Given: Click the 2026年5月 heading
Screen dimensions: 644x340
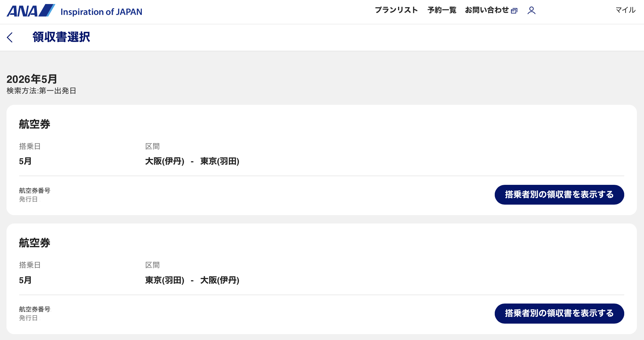Looking at the screenshot, I should (32, 79).
